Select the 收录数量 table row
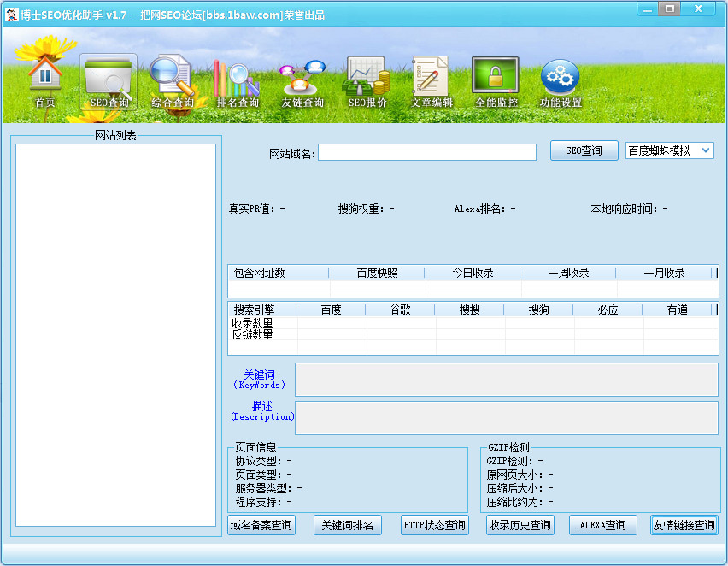Screen dimensions: 728x566 473,323
